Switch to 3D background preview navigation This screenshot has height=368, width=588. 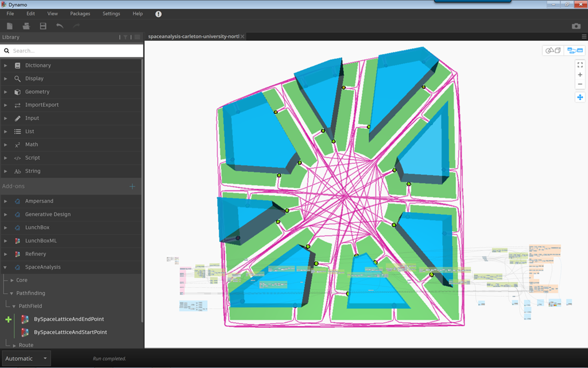(553, 51)
